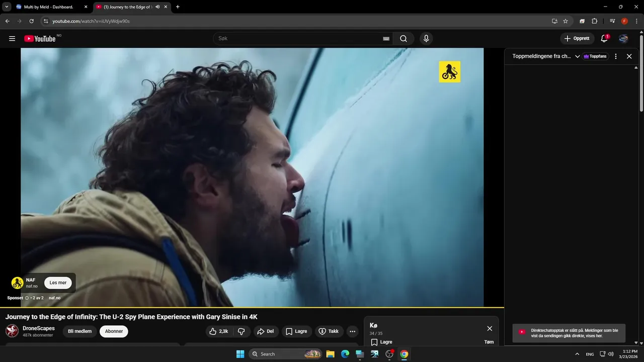Mute the audio indicator on the YouTube tab

[x=157, y=7]
